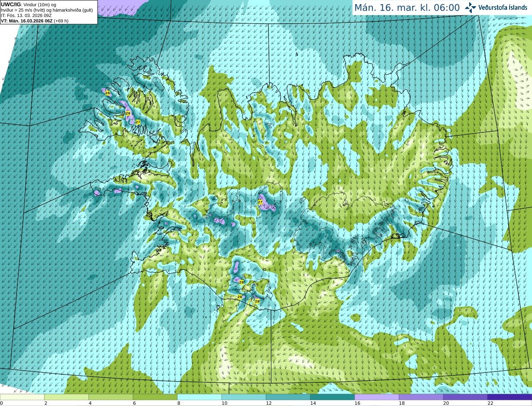Pick the light green 2–4 m/s legend swatch
Image resolution: width=532 pixels, height=406 pixels.
point(66,397)
